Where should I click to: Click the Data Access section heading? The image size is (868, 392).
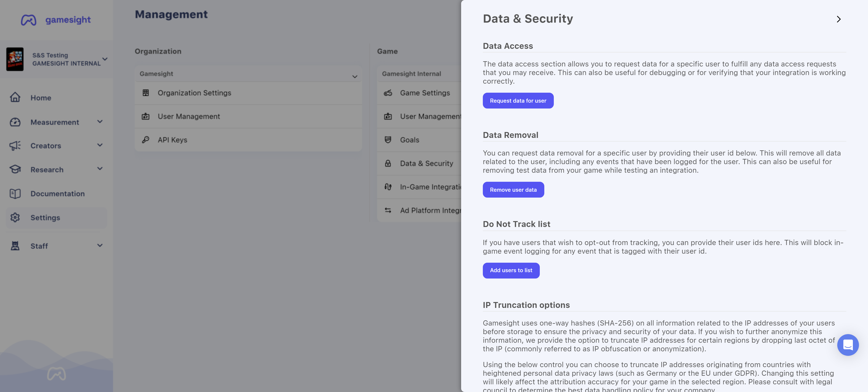tap(508, 46)
